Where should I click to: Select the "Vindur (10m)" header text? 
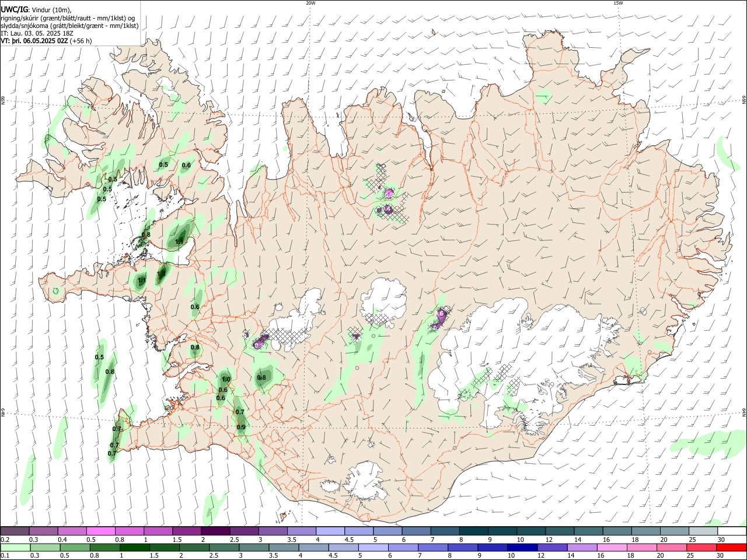tap(51, 10)
